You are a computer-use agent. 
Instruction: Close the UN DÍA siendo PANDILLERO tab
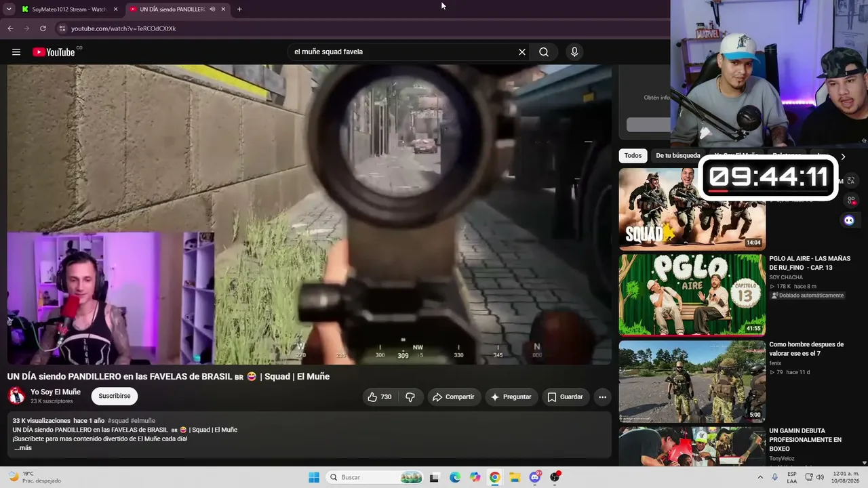coord(223,9)
